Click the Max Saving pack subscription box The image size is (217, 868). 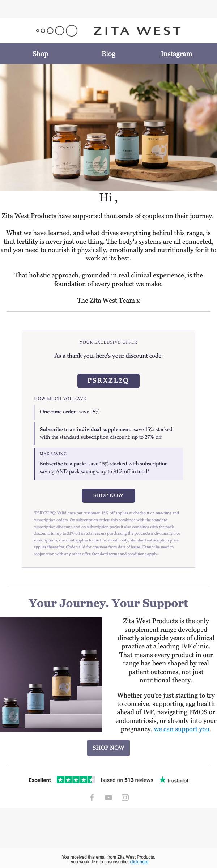pos(109,464)
